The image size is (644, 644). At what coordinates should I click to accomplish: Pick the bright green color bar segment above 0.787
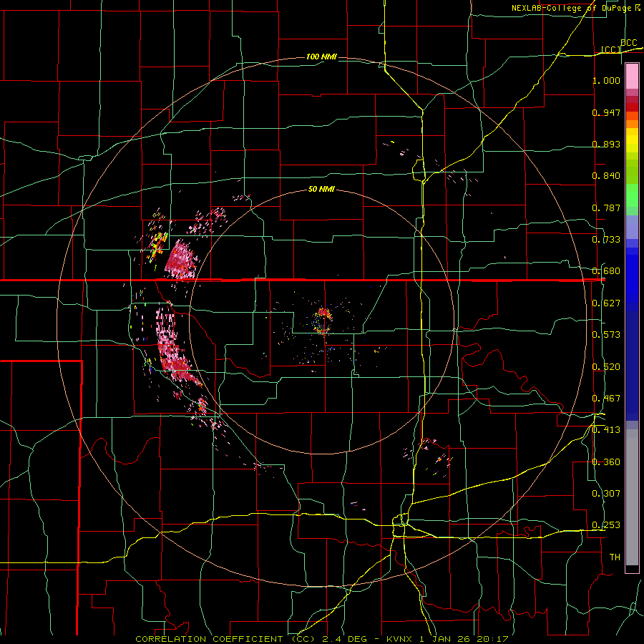632,195
